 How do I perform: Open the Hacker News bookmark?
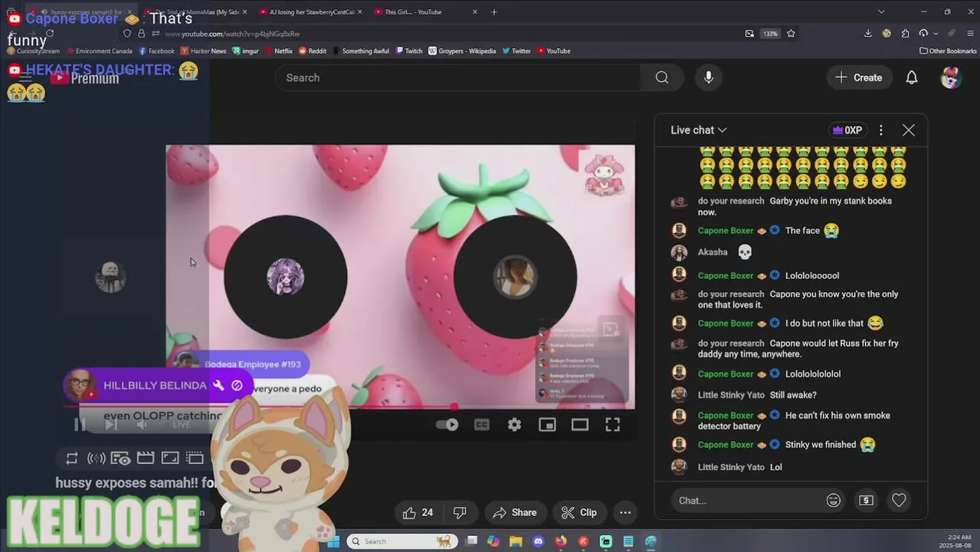204,51
